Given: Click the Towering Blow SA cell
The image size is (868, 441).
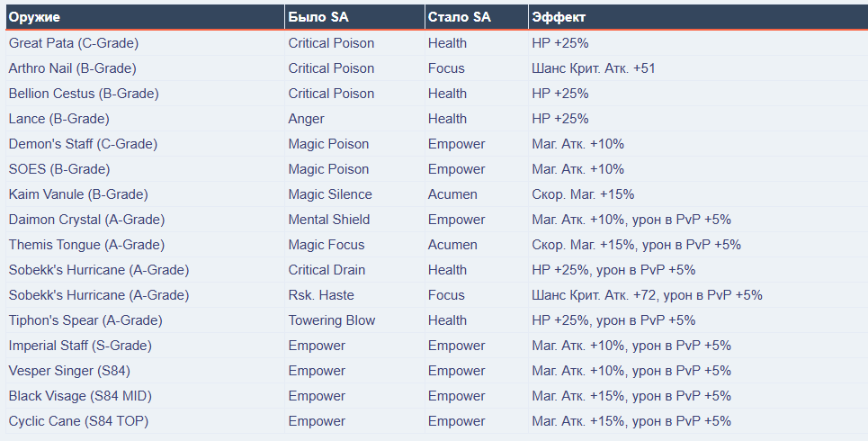Looking at the screenshot, I should point(332,320).
